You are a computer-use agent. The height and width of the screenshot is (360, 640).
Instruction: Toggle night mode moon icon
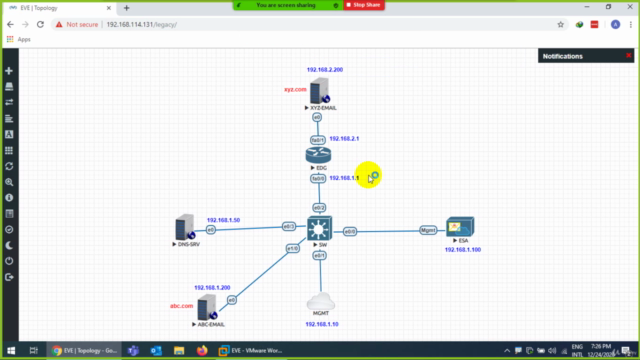click(9, 245)
